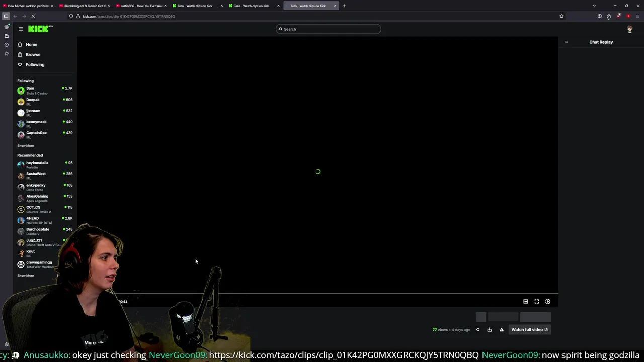Image resolution: width=644 pixels, height=362 pixels.
Task: Open browser sidebar bookmarks star icon
Action: (7, 53)
